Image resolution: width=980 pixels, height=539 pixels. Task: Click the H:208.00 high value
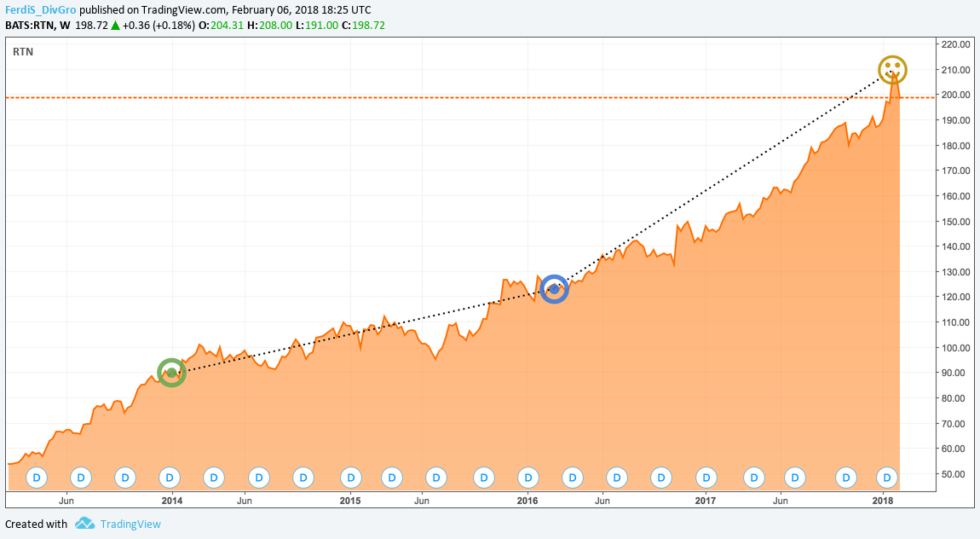coord(269,26)
